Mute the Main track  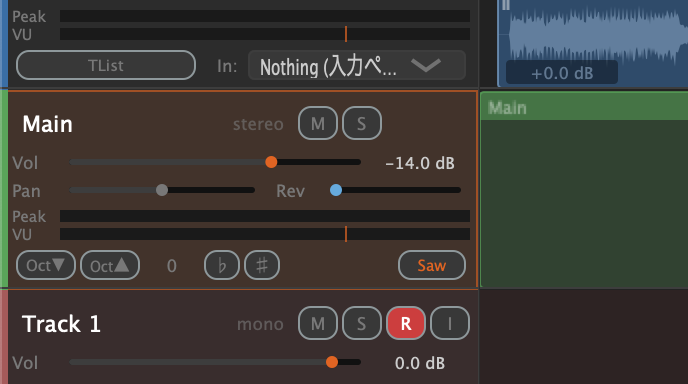[318, 123]
